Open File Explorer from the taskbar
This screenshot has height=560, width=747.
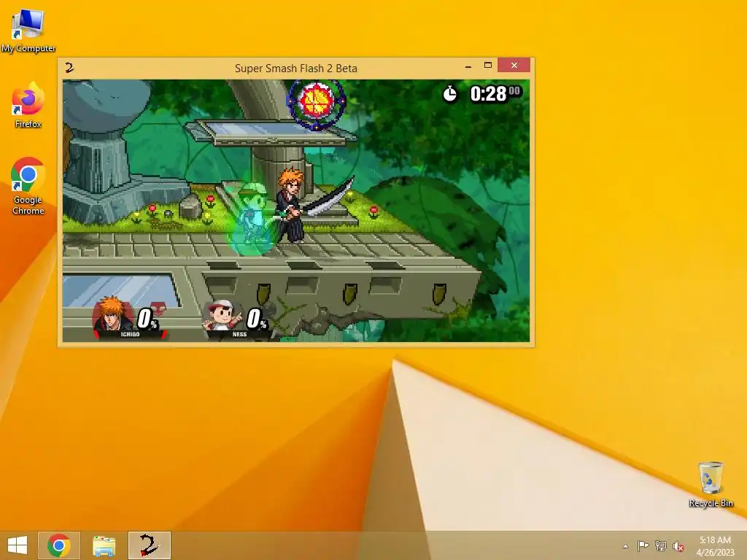(x=104, y=545)
